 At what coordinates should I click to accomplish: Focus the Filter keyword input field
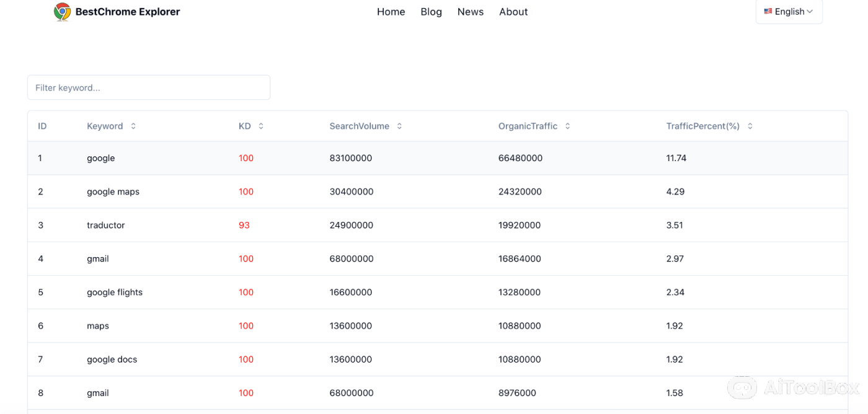point(149,87)
